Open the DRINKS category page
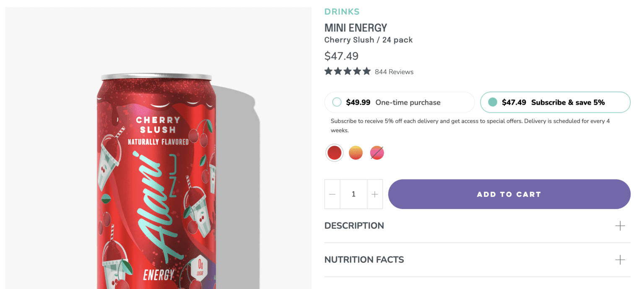The height and width of the screenshot is (289, 644). coord(342,11)
